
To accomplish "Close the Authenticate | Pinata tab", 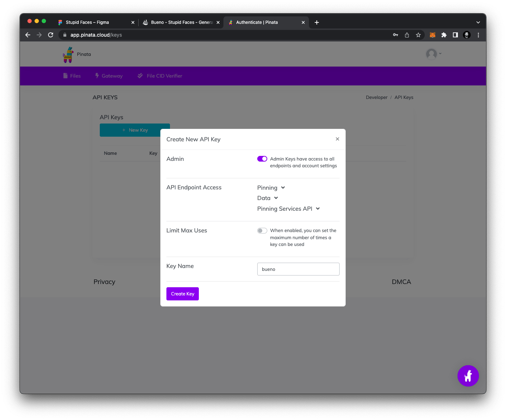I will [x=303, y=22].
